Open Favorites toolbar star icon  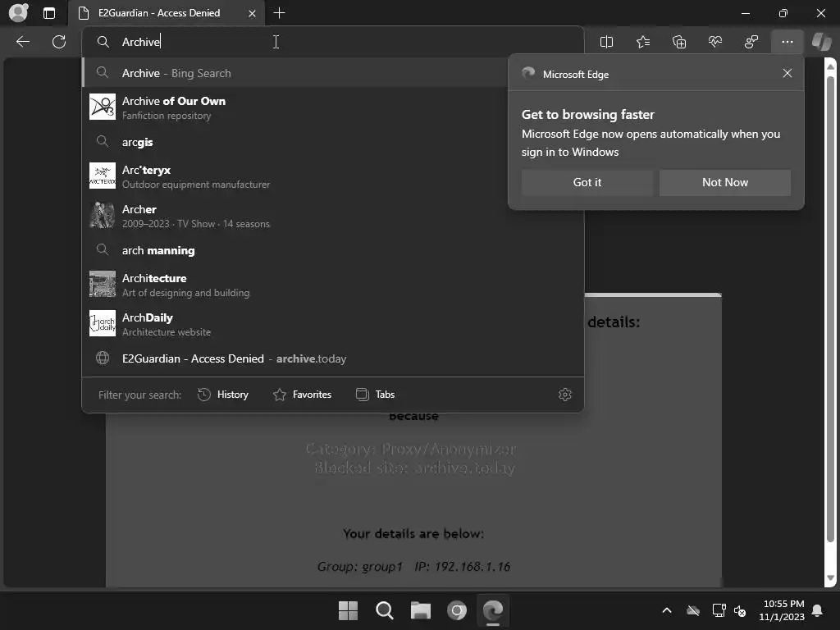click(643, 42)
